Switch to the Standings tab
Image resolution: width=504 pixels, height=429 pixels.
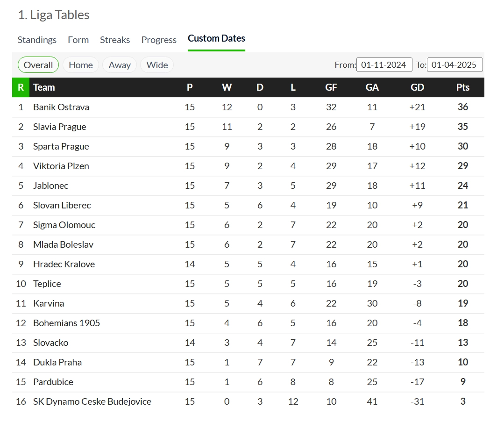point(37,40)
